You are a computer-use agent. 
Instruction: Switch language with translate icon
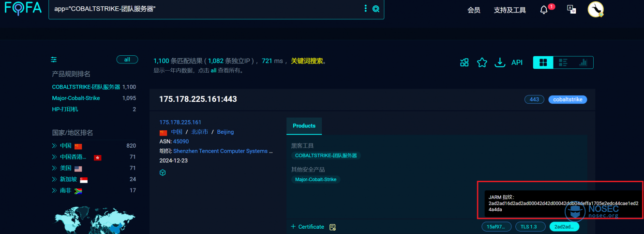[571, 9]
